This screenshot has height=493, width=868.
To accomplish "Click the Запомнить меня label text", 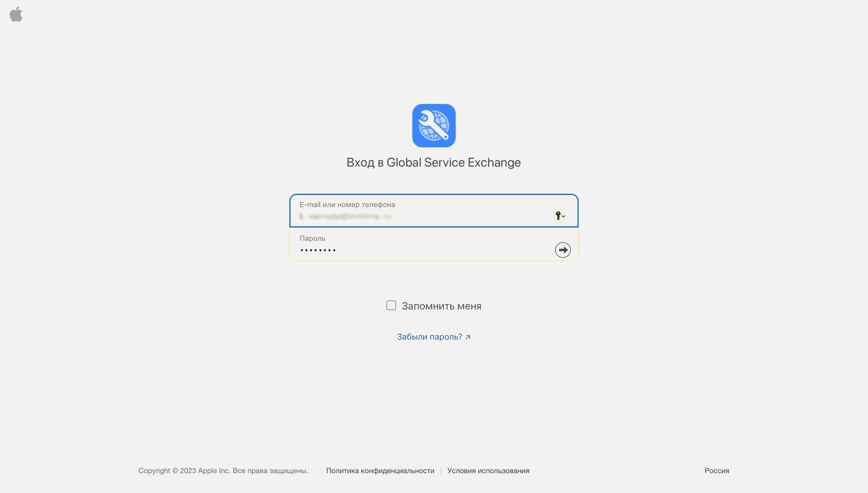I will pos(441,306).
